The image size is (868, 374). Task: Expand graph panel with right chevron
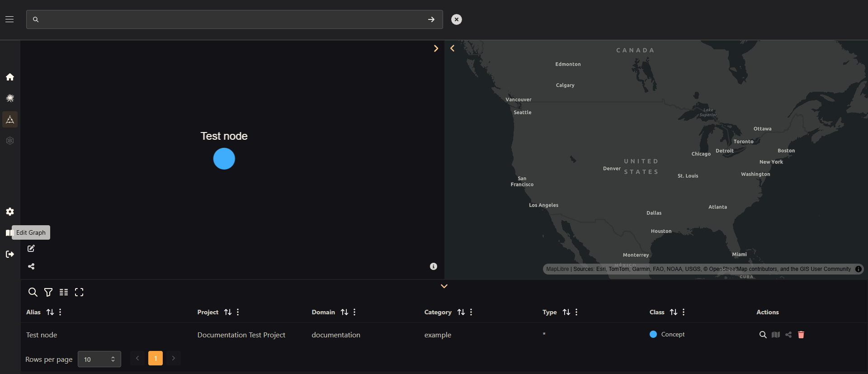[436, 48]
